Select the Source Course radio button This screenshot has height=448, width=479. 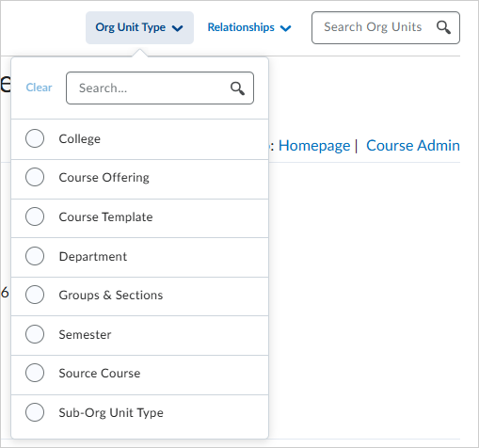(35, 373)
